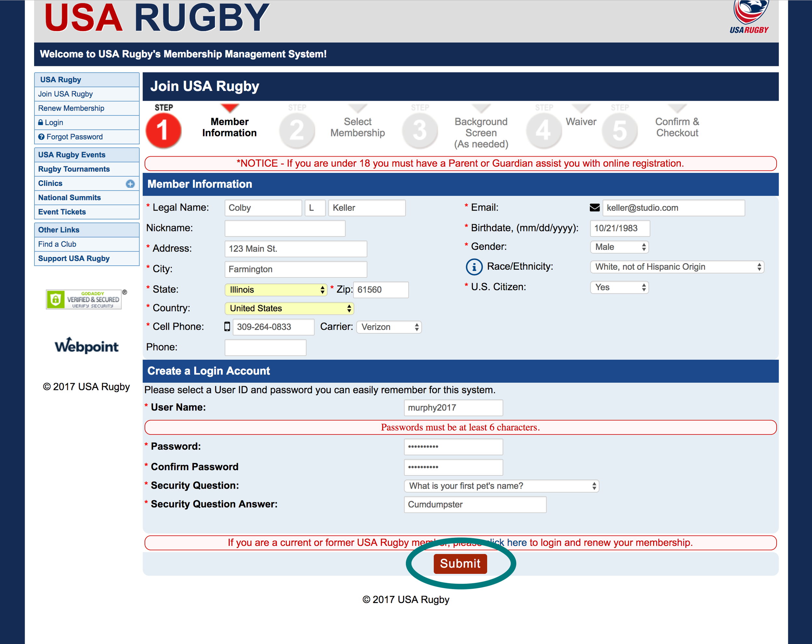Open Find a Club link
The image size is (812, 644).
point(87,244)
